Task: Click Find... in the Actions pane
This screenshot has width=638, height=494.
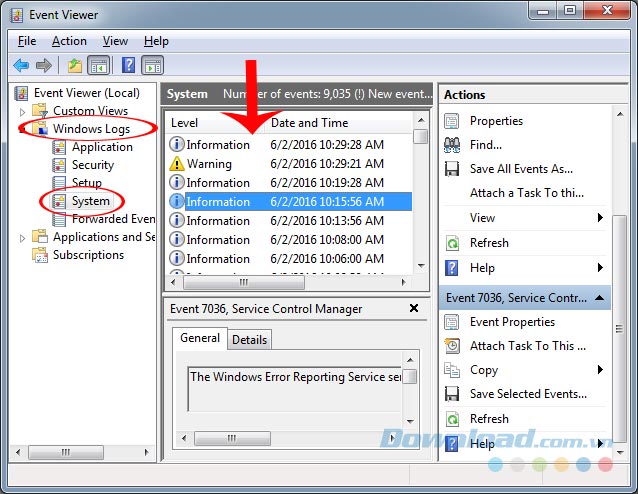Action: point(485,145)
